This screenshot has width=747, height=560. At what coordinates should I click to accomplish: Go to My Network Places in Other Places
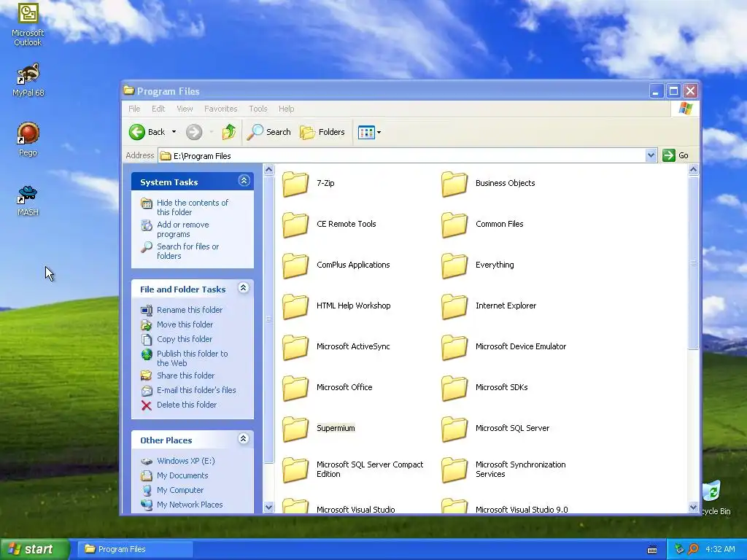pos(190,505)
